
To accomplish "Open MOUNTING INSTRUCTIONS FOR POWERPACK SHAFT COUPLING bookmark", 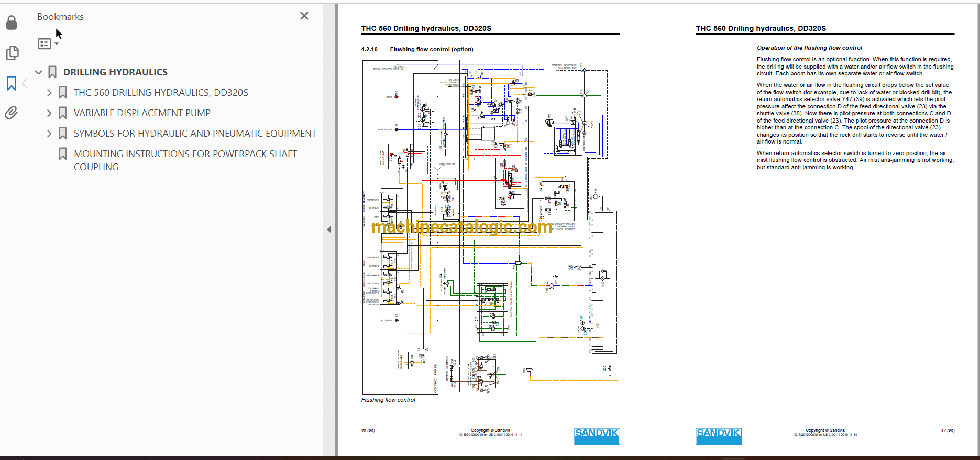I will coord(185,160).
